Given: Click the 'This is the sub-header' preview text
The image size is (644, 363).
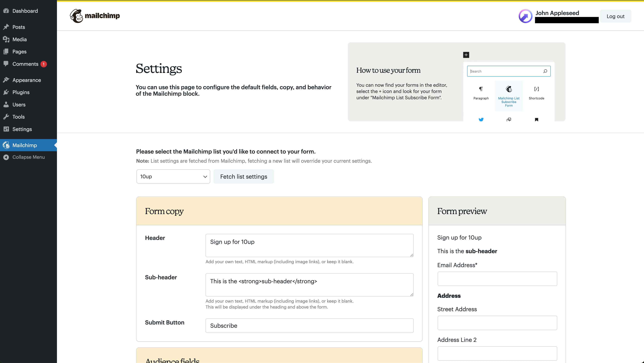Looking at the screenshot, I should coord(467,251).
